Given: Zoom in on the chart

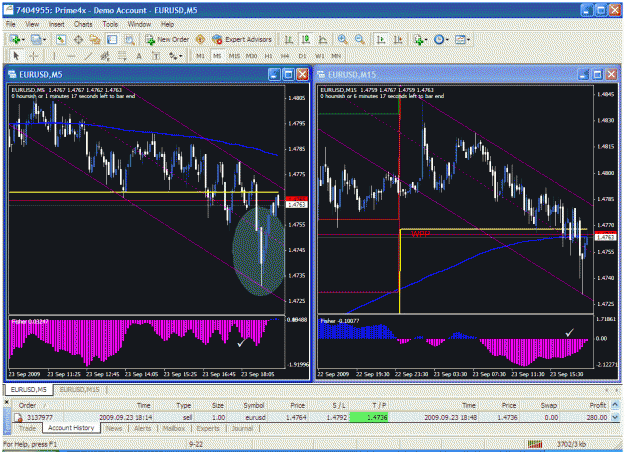Looking at the screenshot, I should [342, 39].
